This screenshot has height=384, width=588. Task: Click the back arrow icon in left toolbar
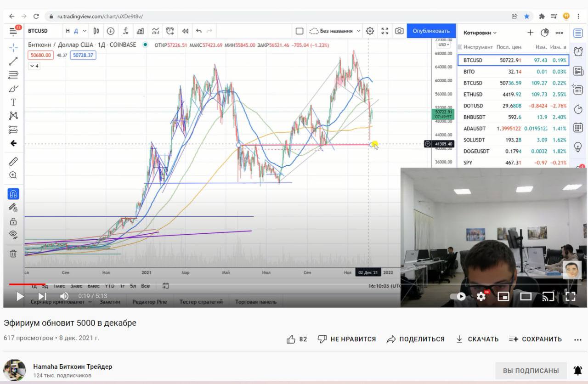tap(13, 143)
